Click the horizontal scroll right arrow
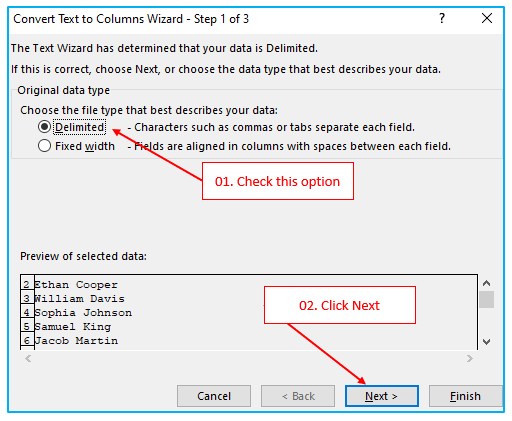Screen dimensions: 512x421 (x=470, y=358)
